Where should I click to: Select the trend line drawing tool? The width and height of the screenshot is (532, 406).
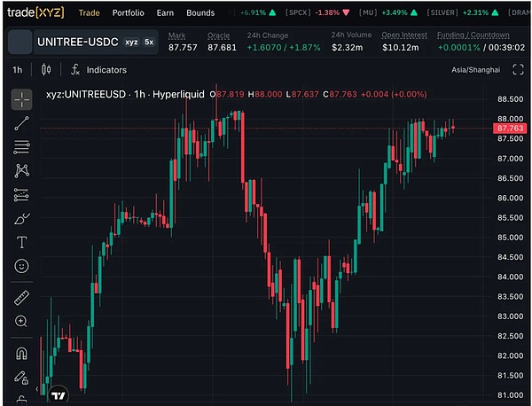pyautogui.click(x=21, y=123)
